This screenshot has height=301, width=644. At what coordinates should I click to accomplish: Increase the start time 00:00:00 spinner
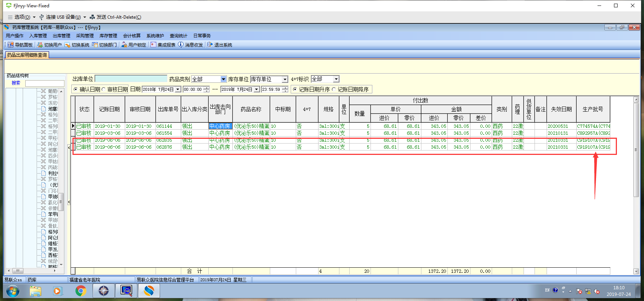(x=206, y=88)
